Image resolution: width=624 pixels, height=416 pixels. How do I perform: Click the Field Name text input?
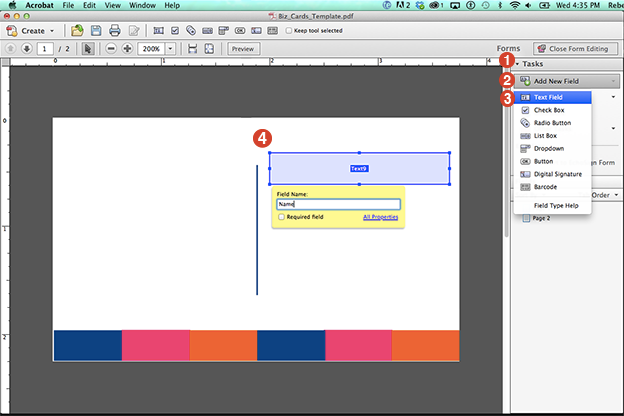[x=337, y=204]
